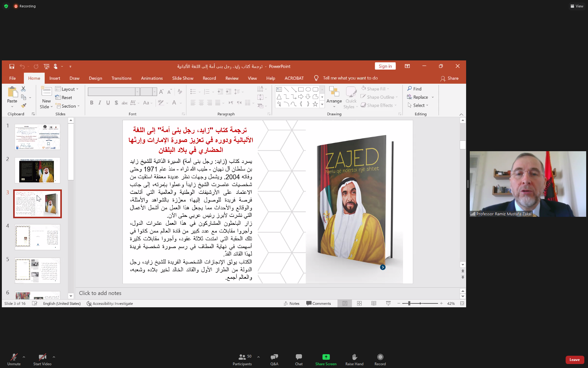588x368 pixels.
Task: Click the Chat icon in Zoom toolbar
Action: [x=299, y=357]
